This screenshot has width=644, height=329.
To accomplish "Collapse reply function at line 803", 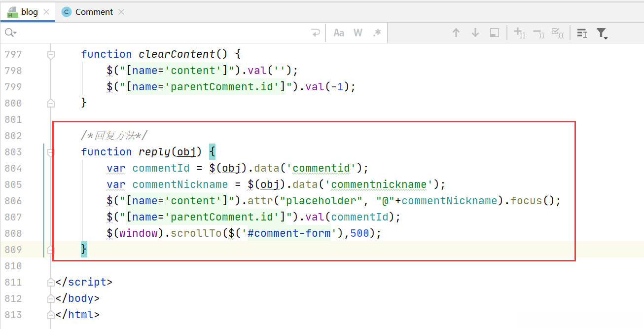I will (x=50, y=152).
